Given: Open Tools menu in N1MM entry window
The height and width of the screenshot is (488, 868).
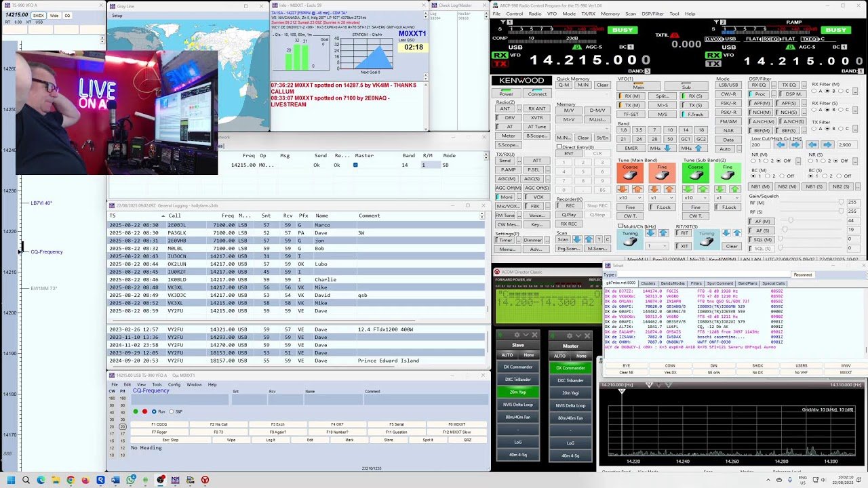Looking at the screenshot, I should [x=157, y=384].
